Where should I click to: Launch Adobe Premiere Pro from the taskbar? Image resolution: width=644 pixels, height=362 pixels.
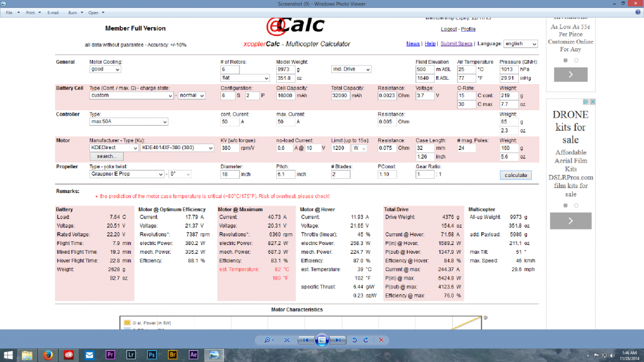[x=110, y=355]
